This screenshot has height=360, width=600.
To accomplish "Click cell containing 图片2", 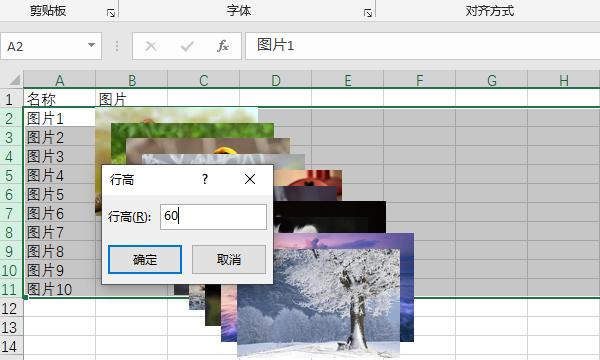I will [x=59, y=137].
